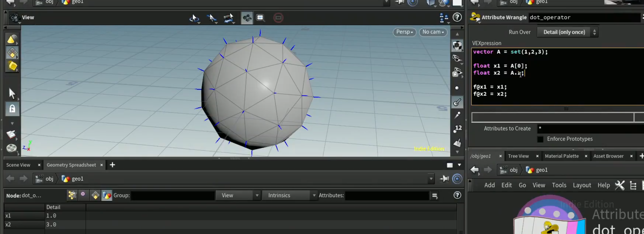Select the arrow Select tool in left toolbar
This screenshot has width=644, height=234.
[12, 94]
